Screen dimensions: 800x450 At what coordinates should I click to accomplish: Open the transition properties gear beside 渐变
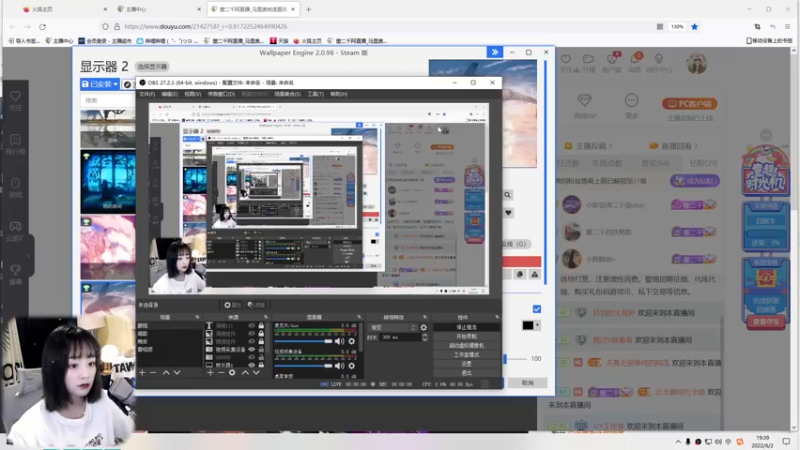[x=423, y=328]
